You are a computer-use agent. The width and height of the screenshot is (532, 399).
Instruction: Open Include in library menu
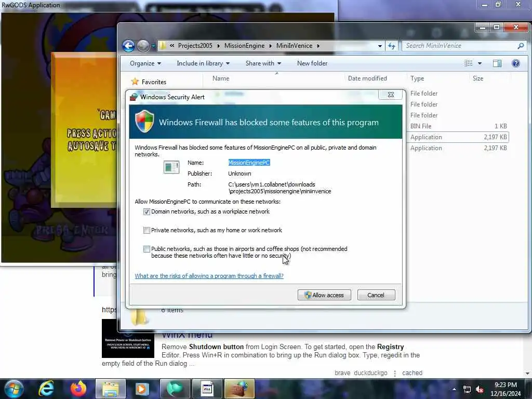tap(203, 63)
